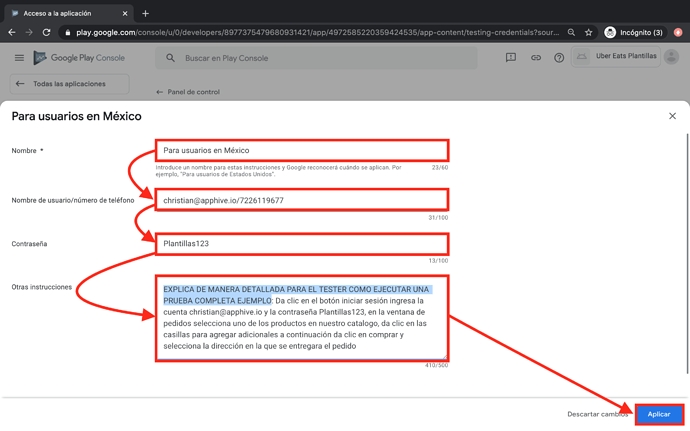Close the 'Para usuarios en México' dialog

(x=672, y=116)
